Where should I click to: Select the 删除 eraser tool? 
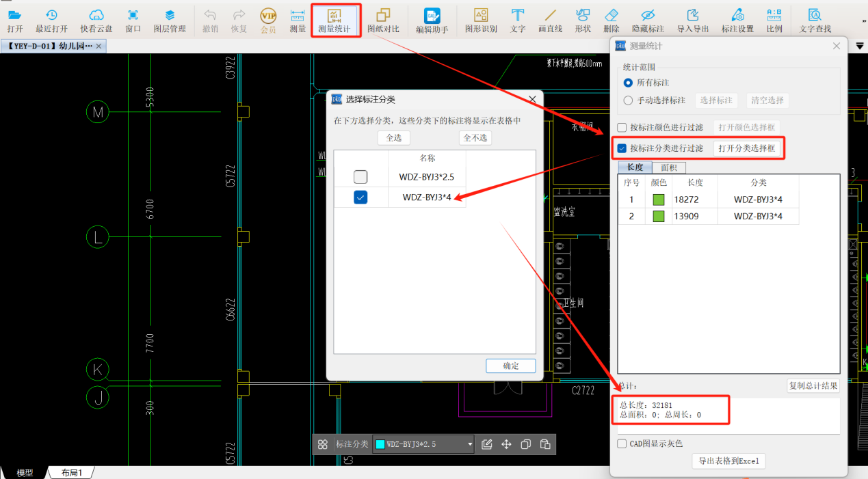(611, 20)
